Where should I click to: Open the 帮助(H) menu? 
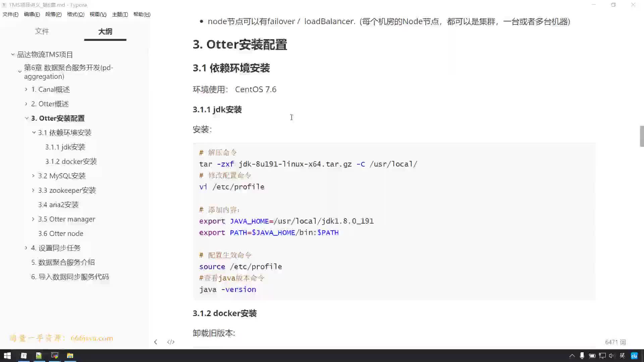[x=142, y=14]
